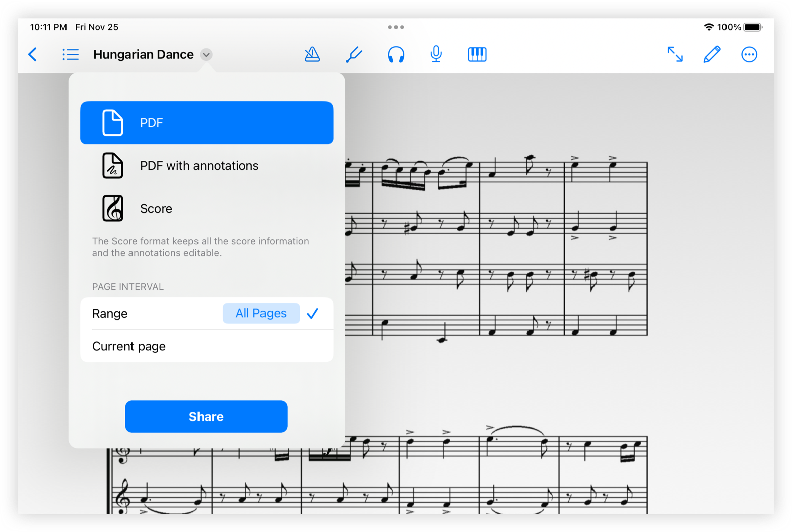Tap the 10:11 PM clock text
Image resolution: width=792 pixels, height=532 pixels.
point(48,27)
